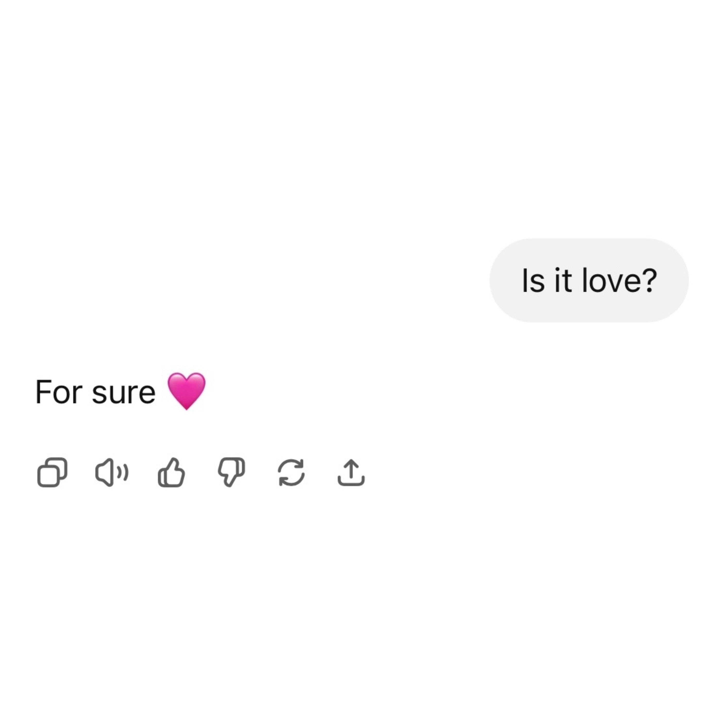Duplicate reply text via overlapping squares icon
The image size is (728, 728).
(x=52, y=472)
